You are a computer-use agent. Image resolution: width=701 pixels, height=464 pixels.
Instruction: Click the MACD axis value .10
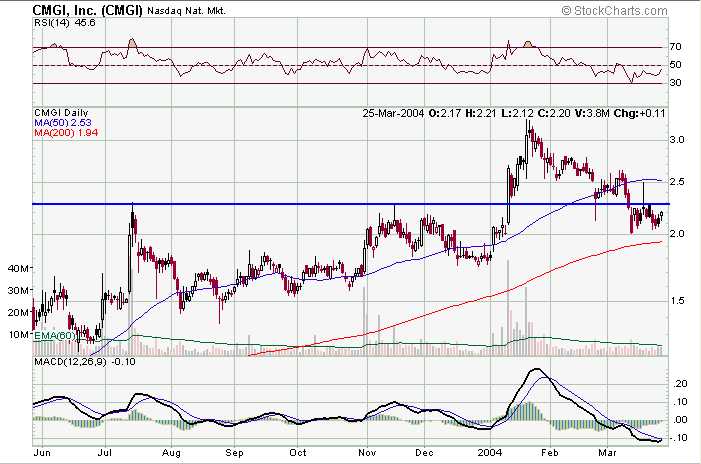click(x=680, y=401)
